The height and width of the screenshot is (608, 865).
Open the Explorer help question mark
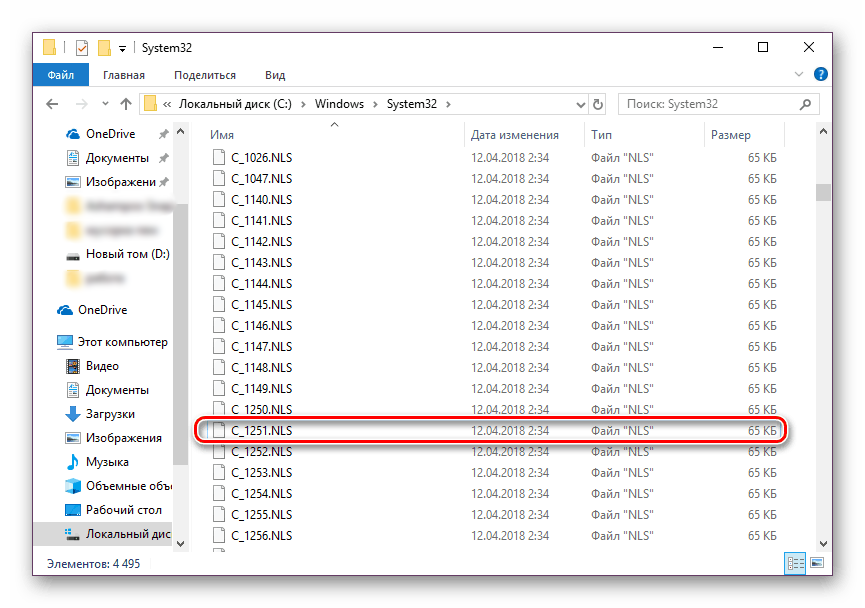tap(820, 75)
